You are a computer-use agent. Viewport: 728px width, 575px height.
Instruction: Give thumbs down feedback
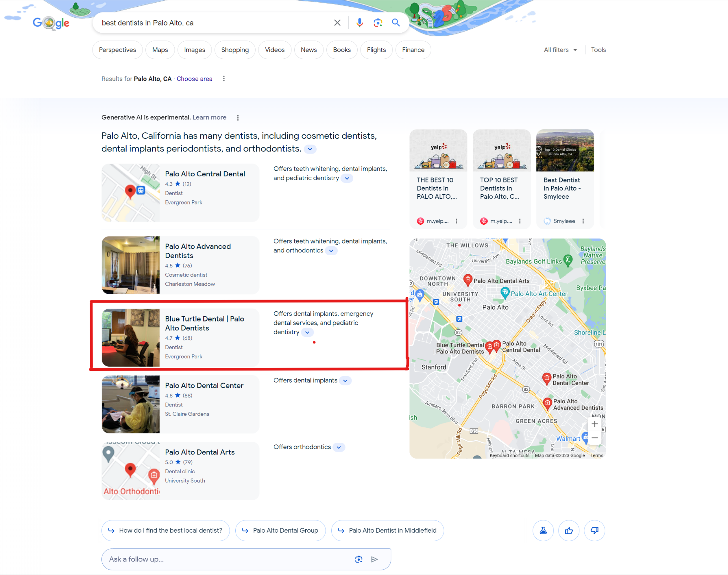tap(594, 531)
